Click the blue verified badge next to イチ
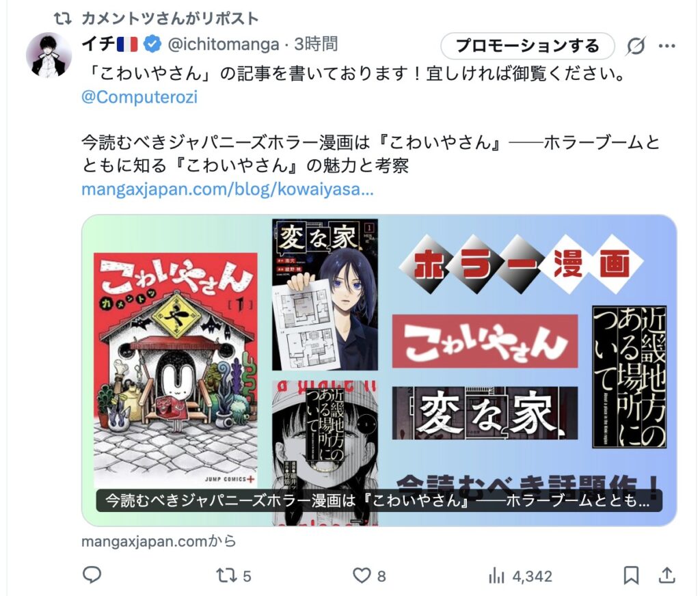Viewport: 700px width, 596px height. [152, 44]
